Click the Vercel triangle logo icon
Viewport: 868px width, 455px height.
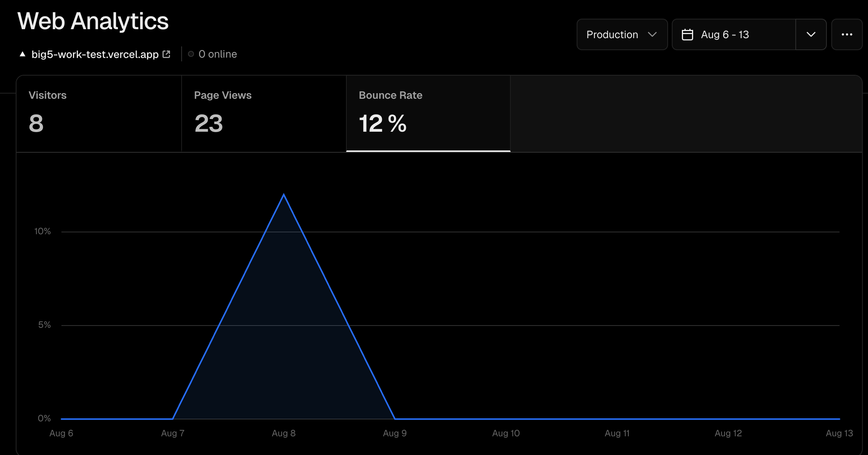[x=22, y=54]
